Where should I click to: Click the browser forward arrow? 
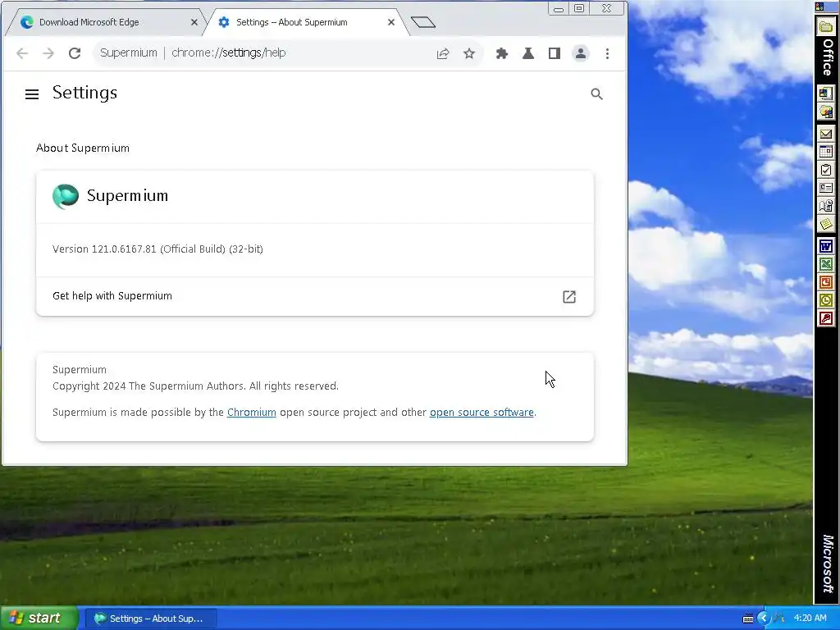click(48, 53)
